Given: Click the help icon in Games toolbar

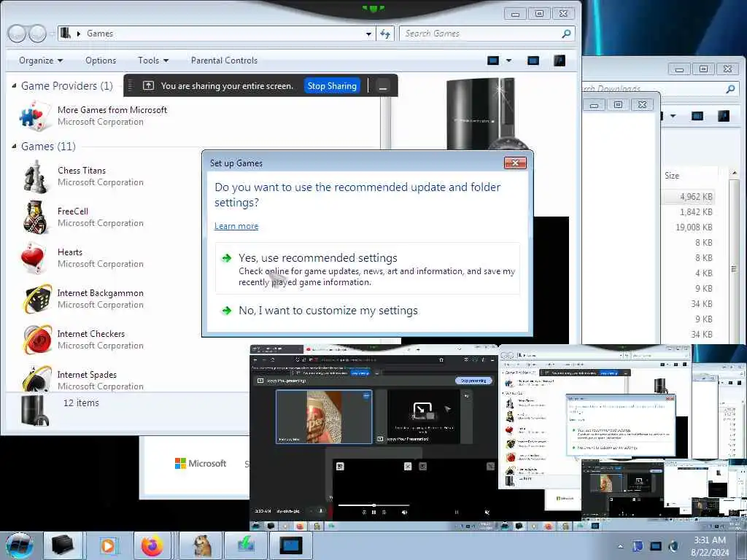Looking at the screenshot, I should click(560, 61).
